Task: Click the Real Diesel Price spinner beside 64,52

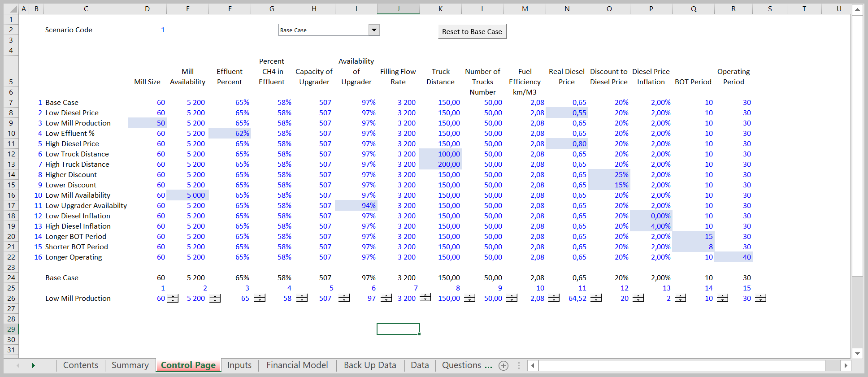Action: click(596, 298)
